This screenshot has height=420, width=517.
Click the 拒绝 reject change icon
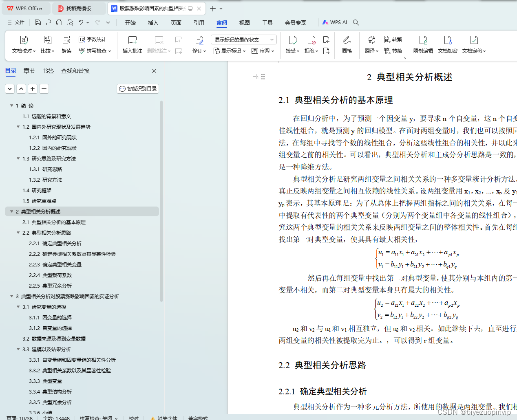(x=311, y=40)
